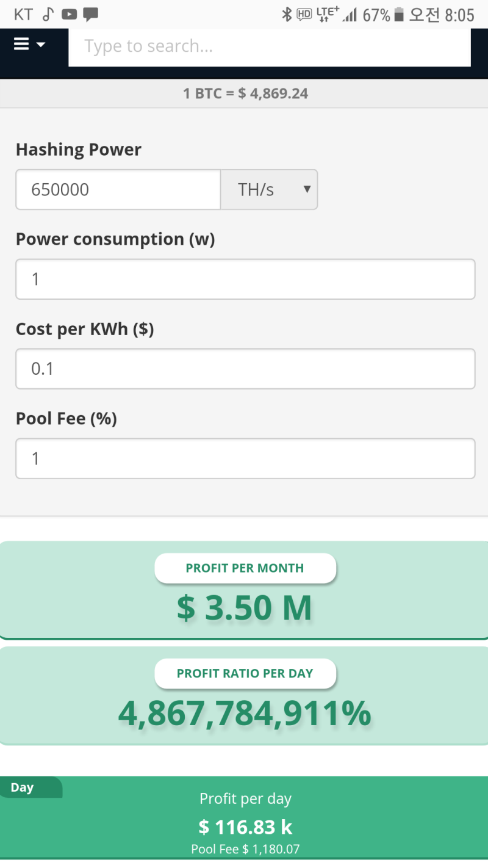The width and height of the screenshot is (488, 868).
Task: Select the Day tab label
Action: 23,787
